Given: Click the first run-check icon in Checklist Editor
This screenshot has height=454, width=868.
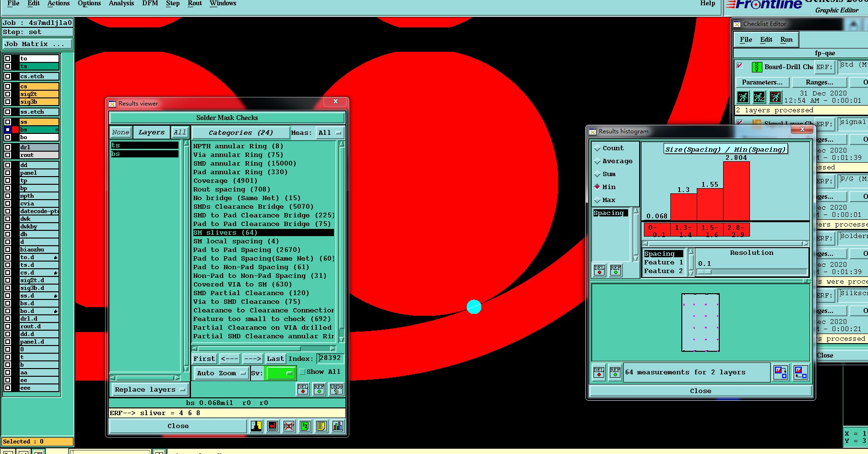Looking at the screenshot, I should tap(743, 97).
